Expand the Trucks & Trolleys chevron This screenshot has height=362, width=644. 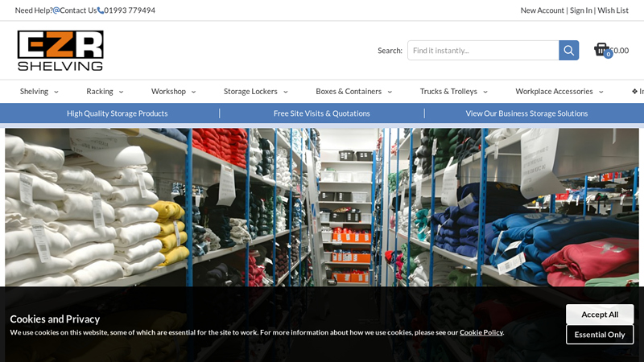[485, 92]
